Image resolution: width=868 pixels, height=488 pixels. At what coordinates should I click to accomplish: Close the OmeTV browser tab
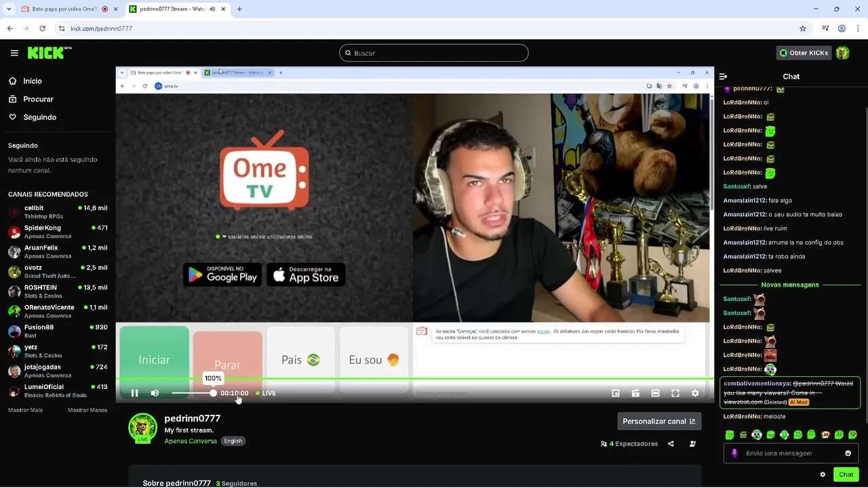(x=115, y=9)
